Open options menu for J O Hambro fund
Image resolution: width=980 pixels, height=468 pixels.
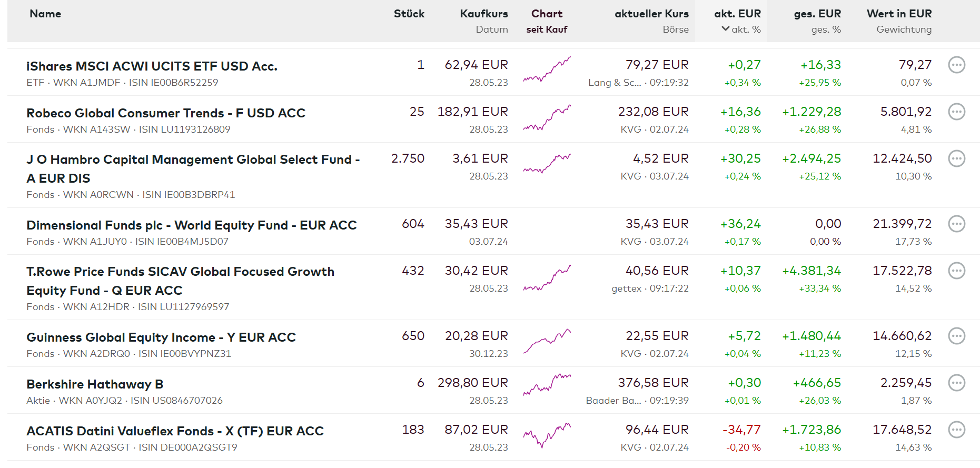956,159
